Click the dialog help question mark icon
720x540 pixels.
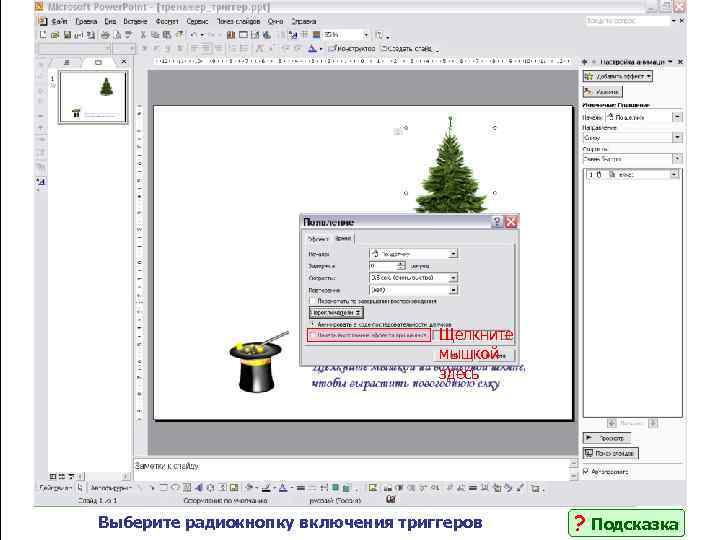[496, 222]
